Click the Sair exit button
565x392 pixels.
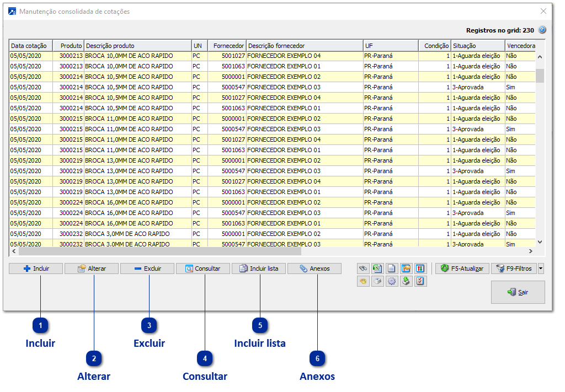[518, 292]
